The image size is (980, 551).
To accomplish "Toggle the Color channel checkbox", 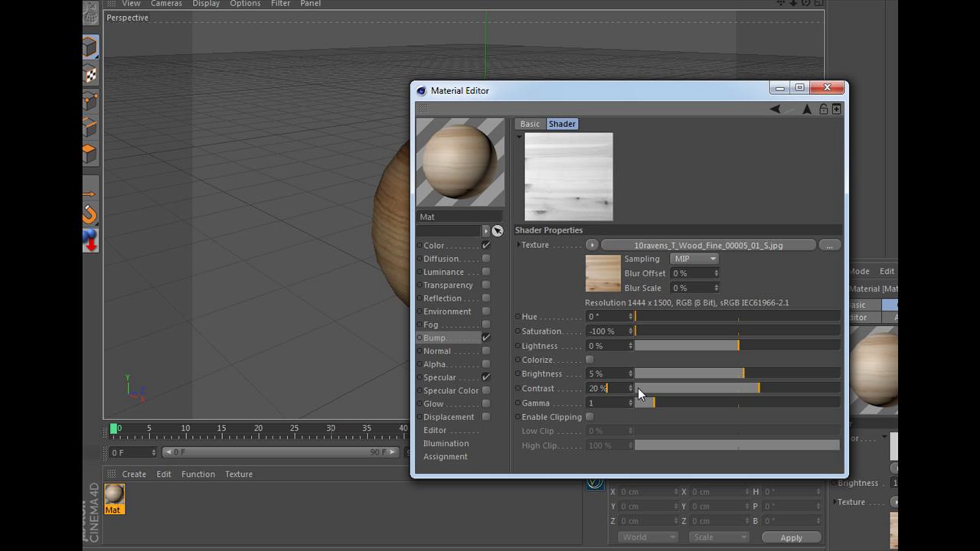I will pos(486,245).
